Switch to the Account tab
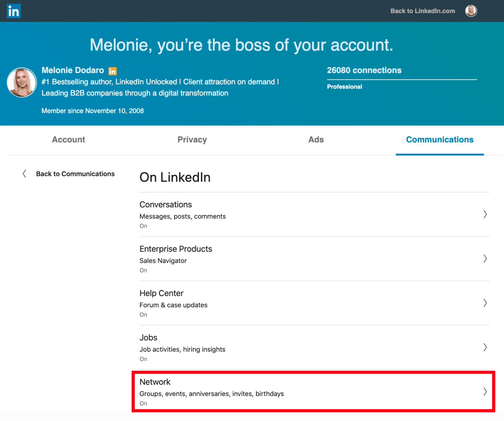This screenshot has height=421, width=504. [x=68, y=140]
